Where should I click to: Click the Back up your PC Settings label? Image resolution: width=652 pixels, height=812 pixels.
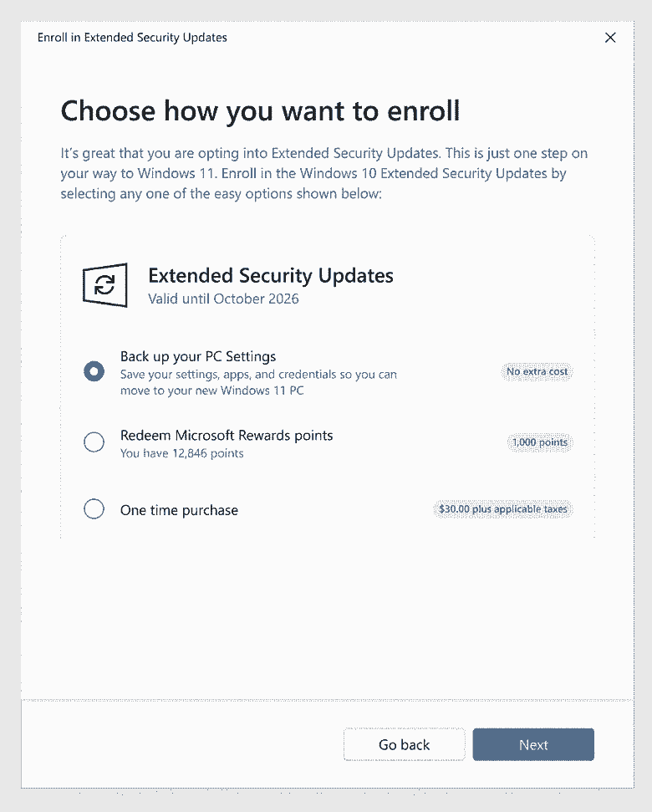click(198, 356)
